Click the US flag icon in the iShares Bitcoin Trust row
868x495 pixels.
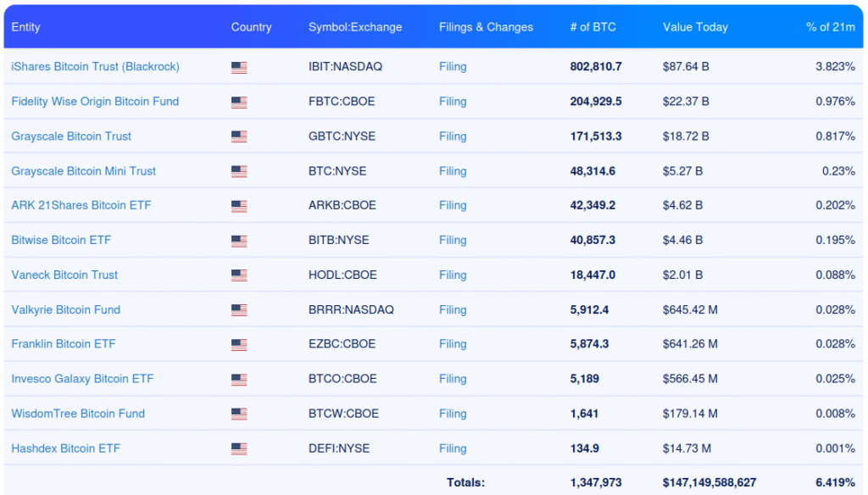[239, 68]
